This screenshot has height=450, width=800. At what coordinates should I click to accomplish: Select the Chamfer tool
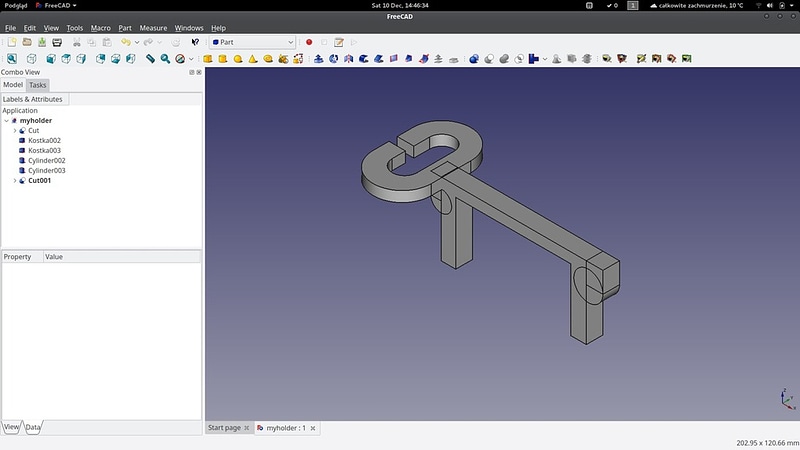tap(379, 59)
